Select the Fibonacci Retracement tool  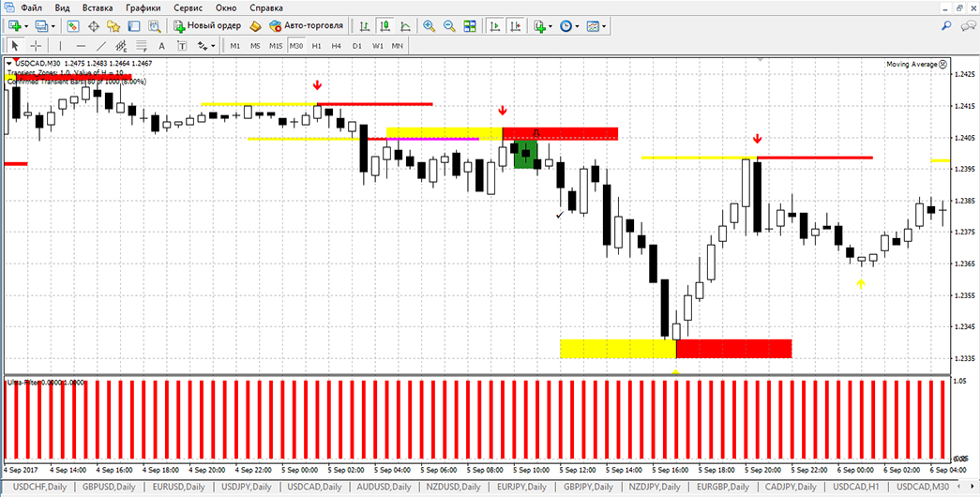tap(142, 46)
